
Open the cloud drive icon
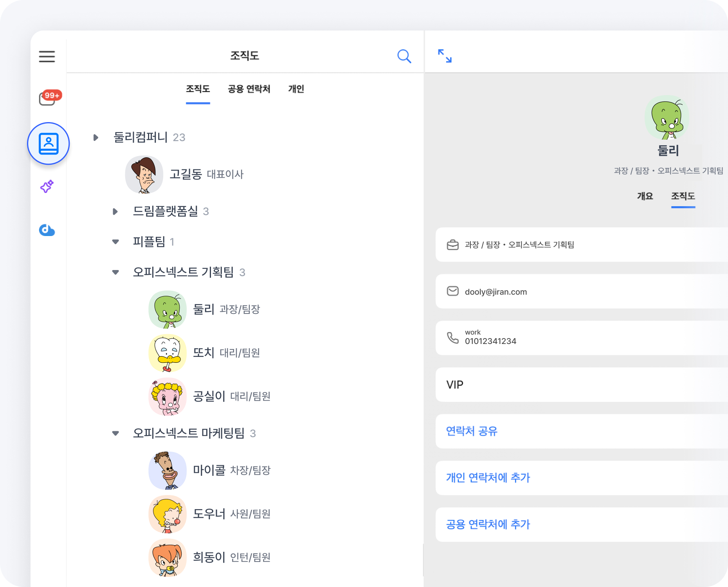point(47,230)
